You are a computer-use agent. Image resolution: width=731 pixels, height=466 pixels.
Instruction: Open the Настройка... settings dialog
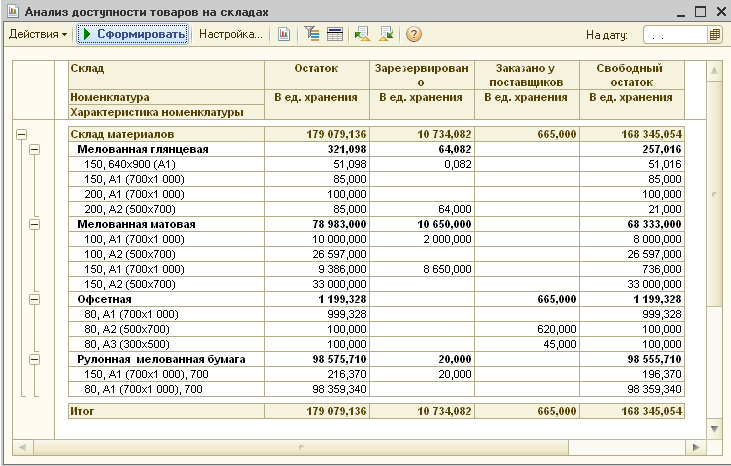[231, 34]
